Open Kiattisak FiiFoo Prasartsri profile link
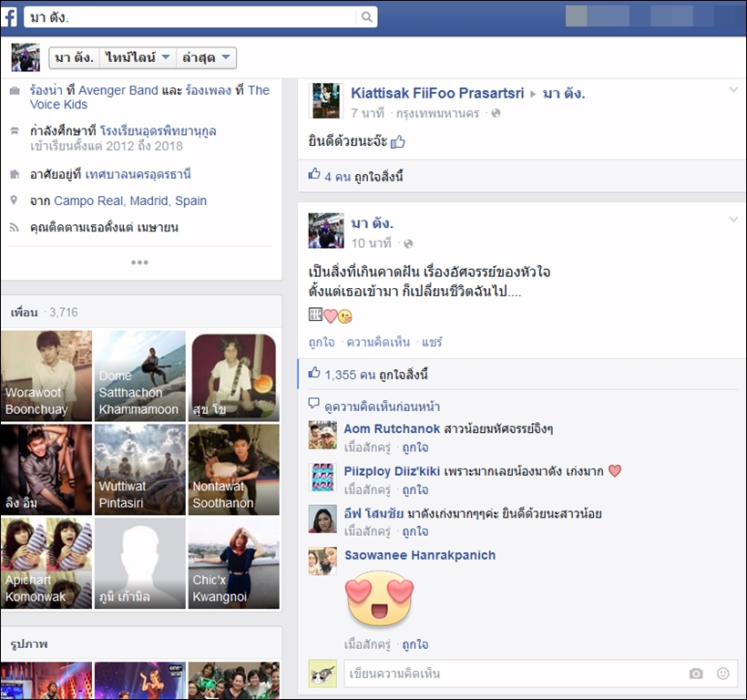 (437, 93)
